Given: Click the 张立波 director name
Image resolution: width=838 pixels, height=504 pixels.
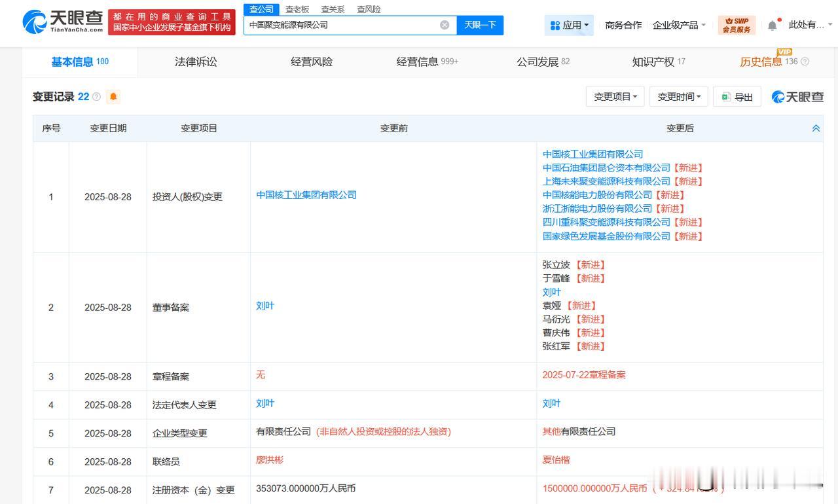Looking at the screenshot, I should (x=556, y=265).
